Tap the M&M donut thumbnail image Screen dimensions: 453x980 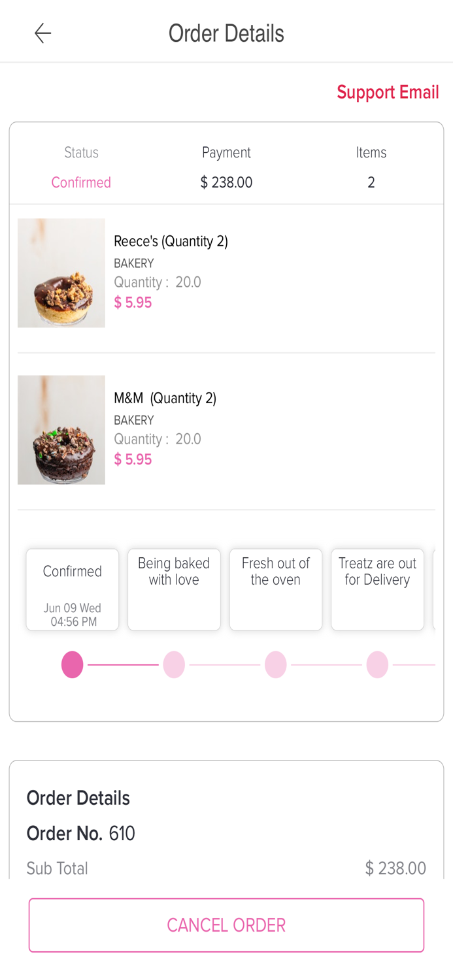pos(61,429)
